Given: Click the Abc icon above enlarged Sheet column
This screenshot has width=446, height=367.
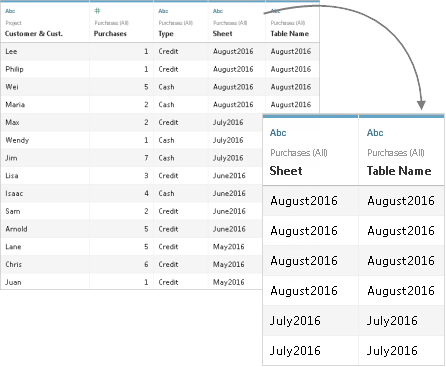Looking at the screenshot, I should (278, 133).
